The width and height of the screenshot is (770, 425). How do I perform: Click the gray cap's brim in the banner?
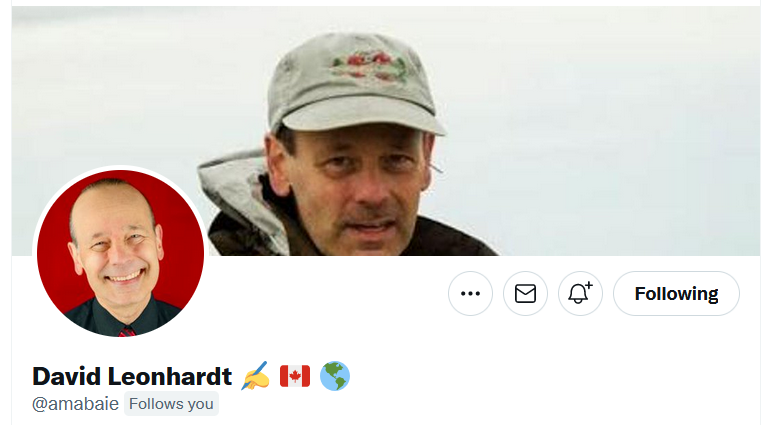pyautogui.click(x=358, y=115)
